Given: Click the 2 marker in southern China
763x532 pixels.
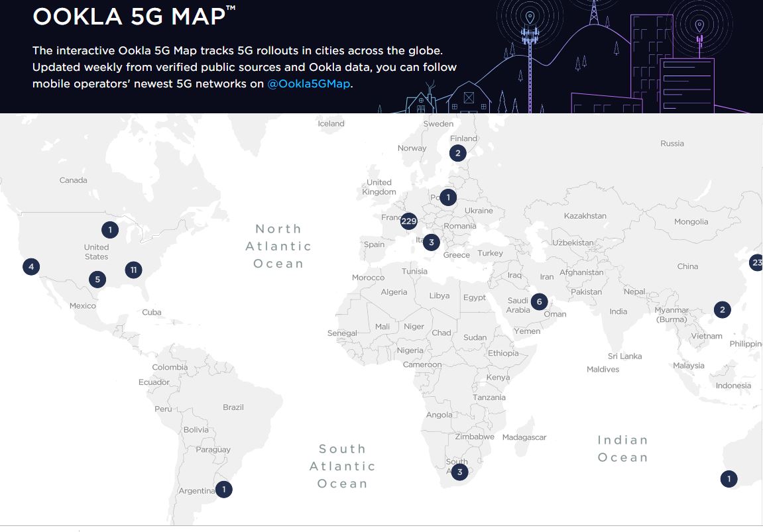Looking at the screenshot, I should (x=722, y=310).
